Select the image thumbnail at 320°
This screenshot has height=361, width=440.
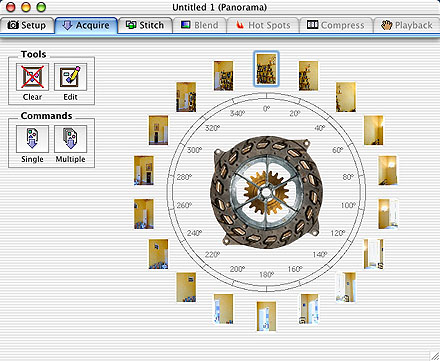click(x=186, y=97)
